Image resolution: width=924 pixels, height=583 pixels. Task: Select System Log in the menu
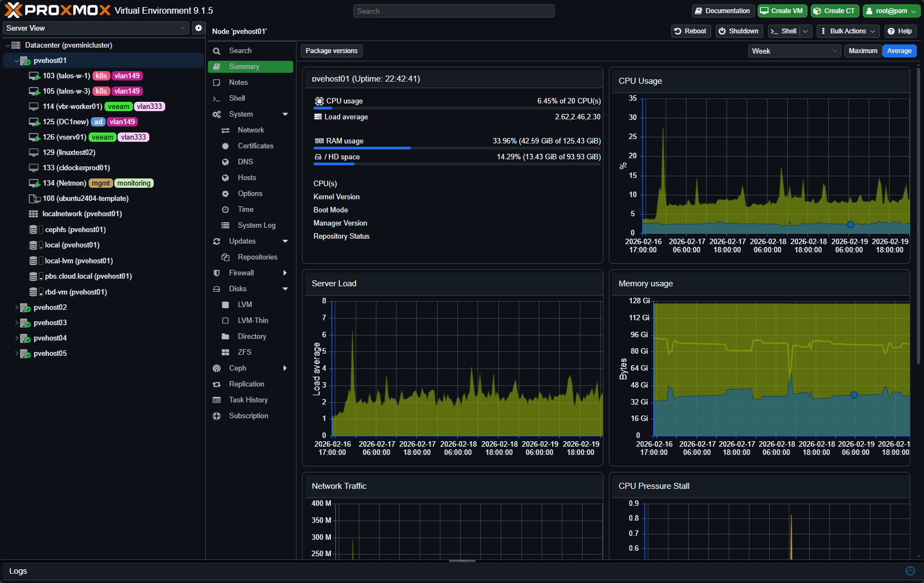click(x=256, y=226)
